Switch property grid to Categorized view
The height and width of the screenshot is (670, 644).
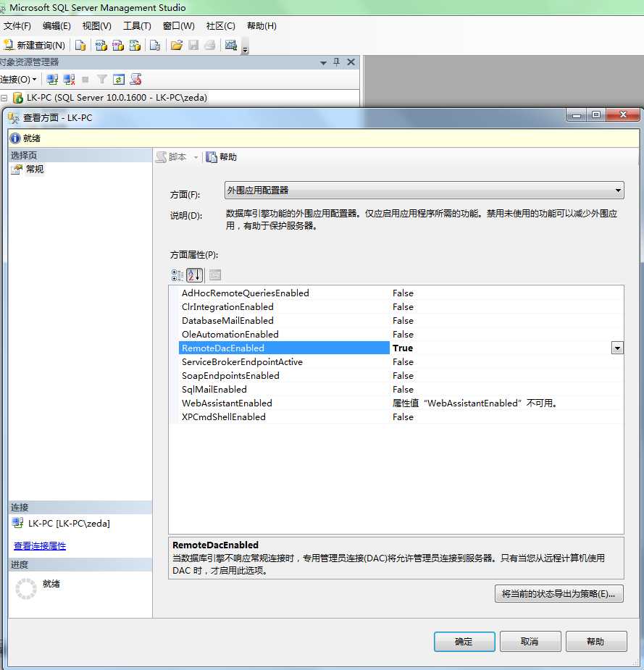coord(177,275)
